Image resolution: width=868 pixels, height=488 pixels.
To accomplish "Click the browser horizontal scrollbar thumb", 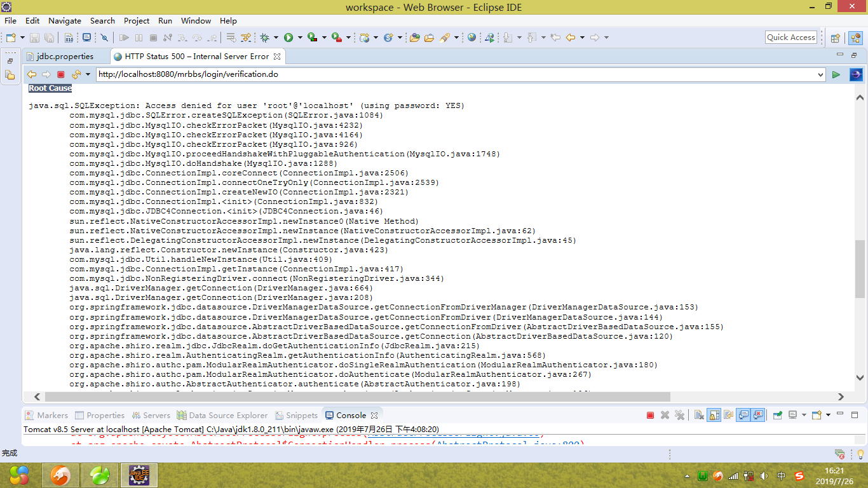I will point(356,396).
